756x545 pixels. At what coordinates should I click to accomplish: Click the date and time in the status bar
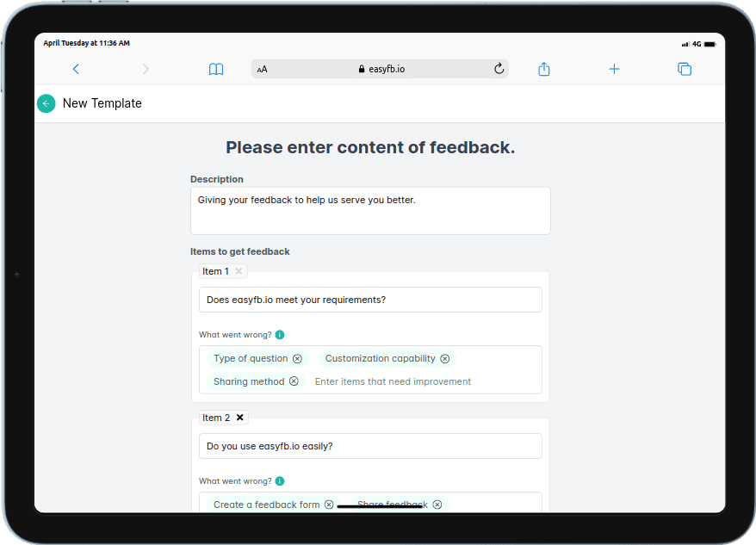click(x=86, y=43)
